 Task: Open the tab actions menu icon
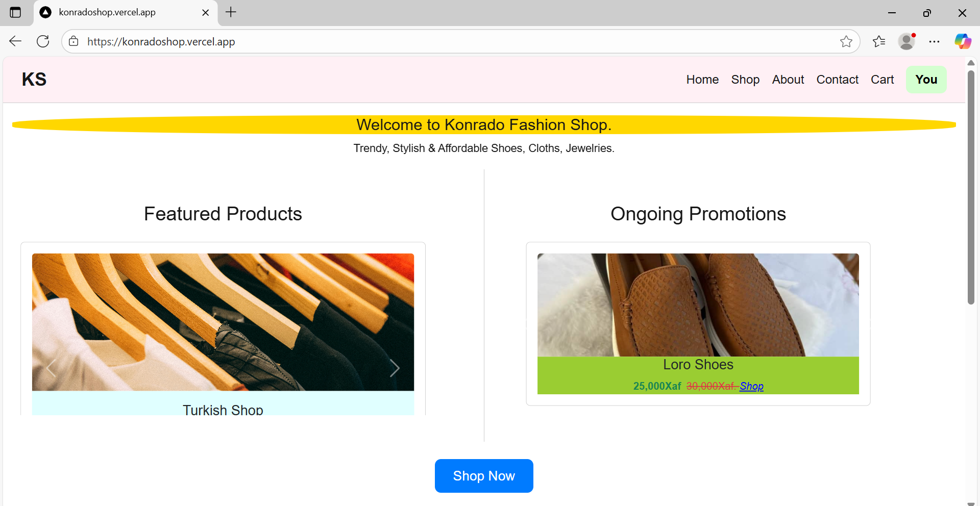15,12
